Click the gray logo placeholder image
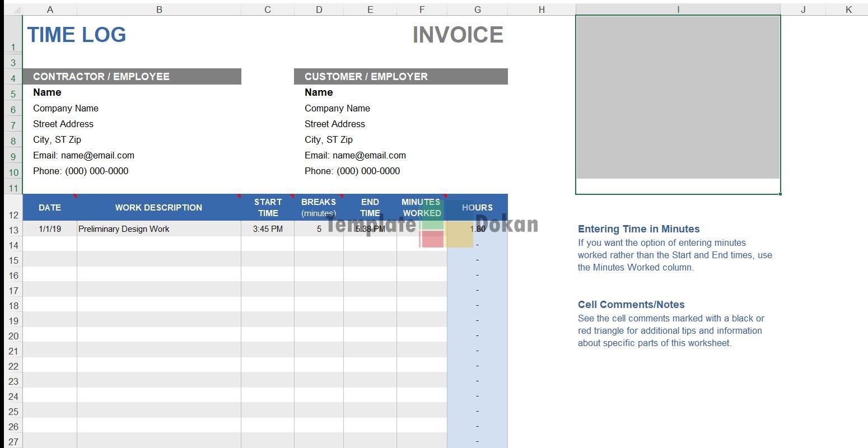The height and width of the screenshot is (448, 868). (678, 97)
